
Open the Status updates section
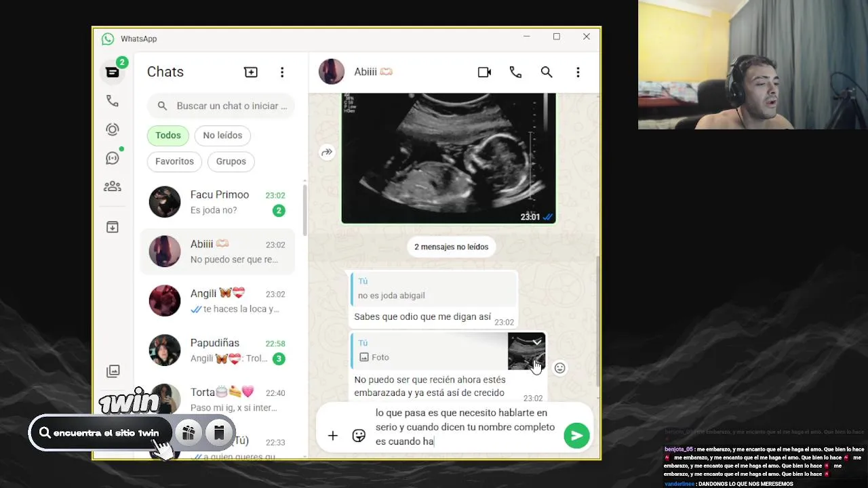point(113,129)
